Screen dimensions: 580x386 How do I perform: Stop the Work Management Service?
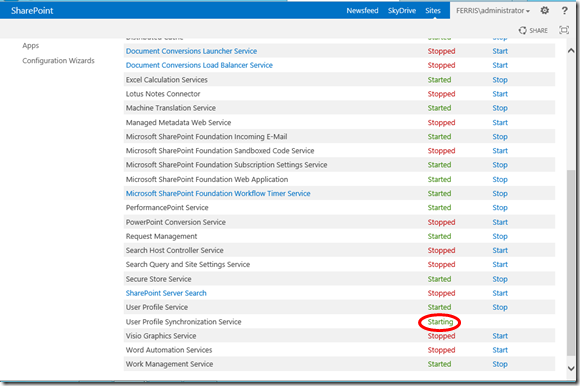[500, 364]
